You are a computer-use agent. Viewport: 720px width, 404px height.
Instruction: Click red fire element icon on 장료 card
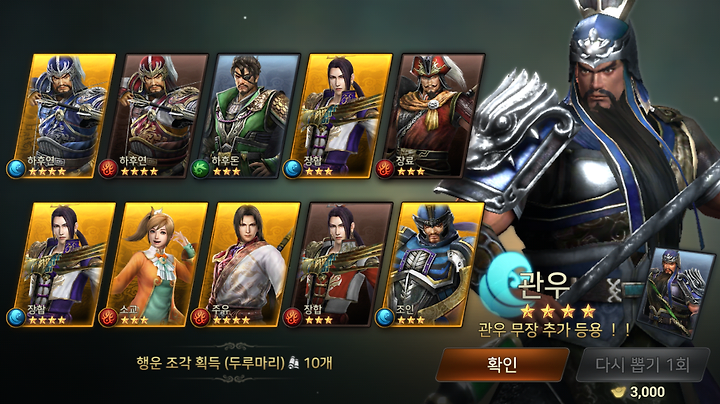(x=385, y=169)
